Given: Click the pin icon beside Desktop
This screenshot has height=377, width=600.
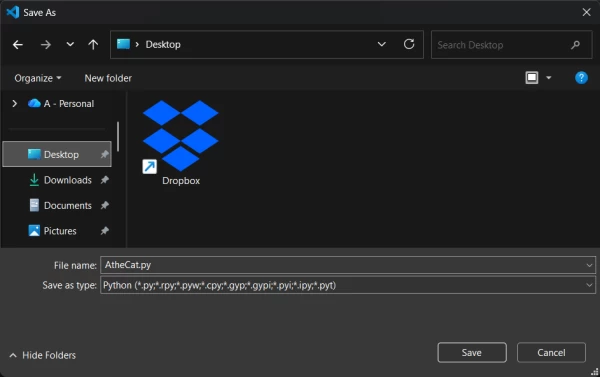Looking at the screenshot, I should click(104, 154).
